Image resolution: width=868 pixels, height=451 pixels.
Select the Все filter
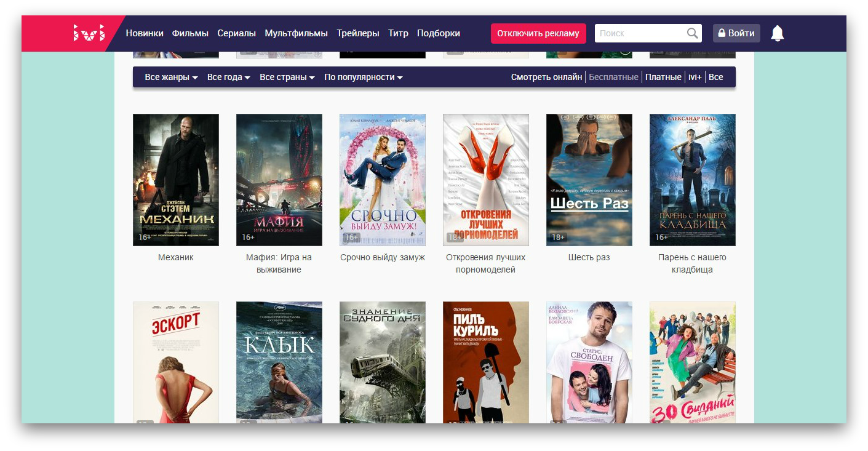click(715, 77)
